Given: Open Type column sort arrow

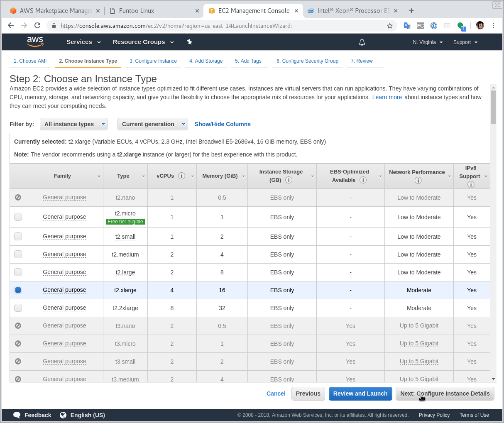Looking at the screenshot, I should (x=143, y=176).
